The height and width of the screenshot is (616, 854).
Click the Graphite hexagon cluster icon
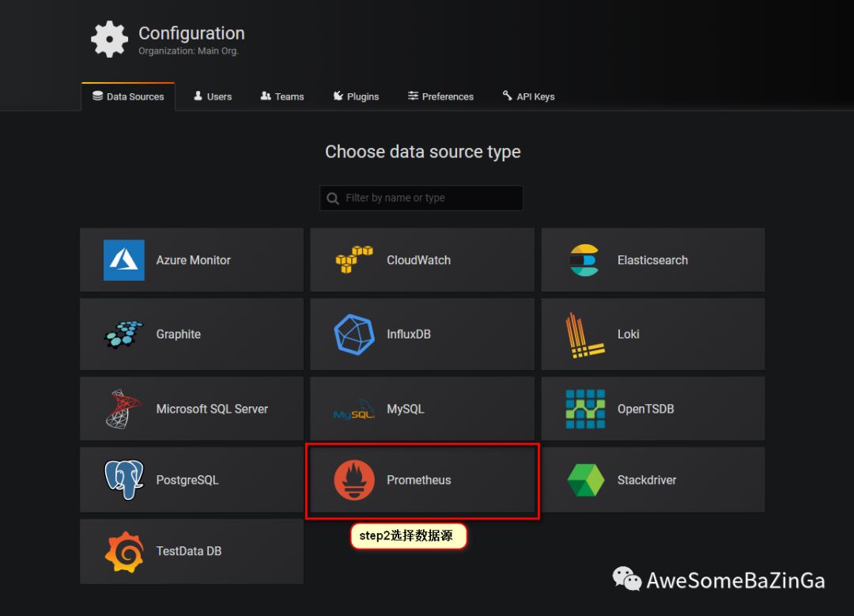coord(123,334)
